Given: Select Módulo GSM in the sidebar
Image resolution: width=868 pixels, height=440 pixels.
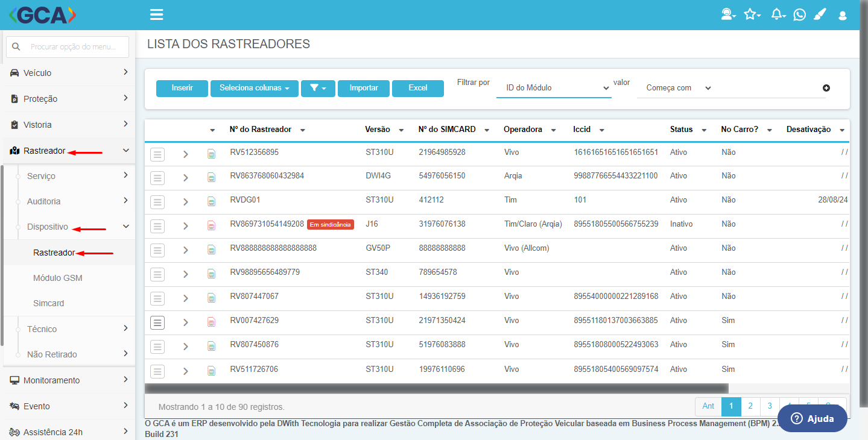Looking at the screenshot, I should tap(58, 278).
